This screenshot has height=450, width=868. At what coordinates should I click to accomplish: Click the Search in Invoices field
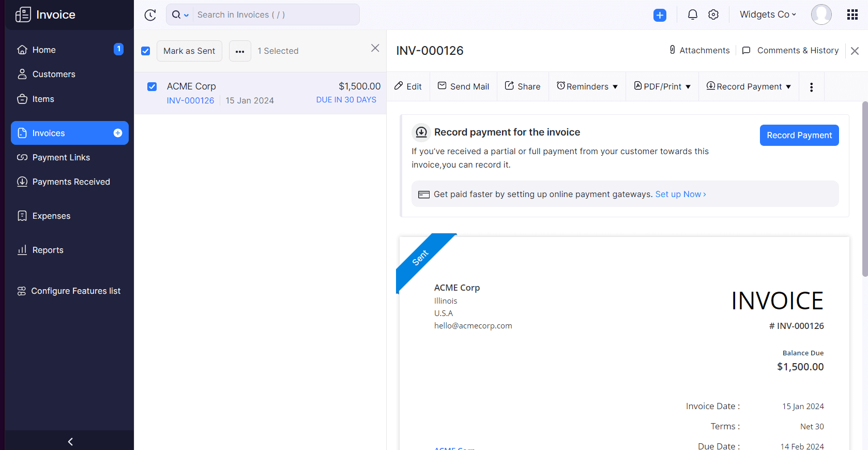[x=275, y=14]
